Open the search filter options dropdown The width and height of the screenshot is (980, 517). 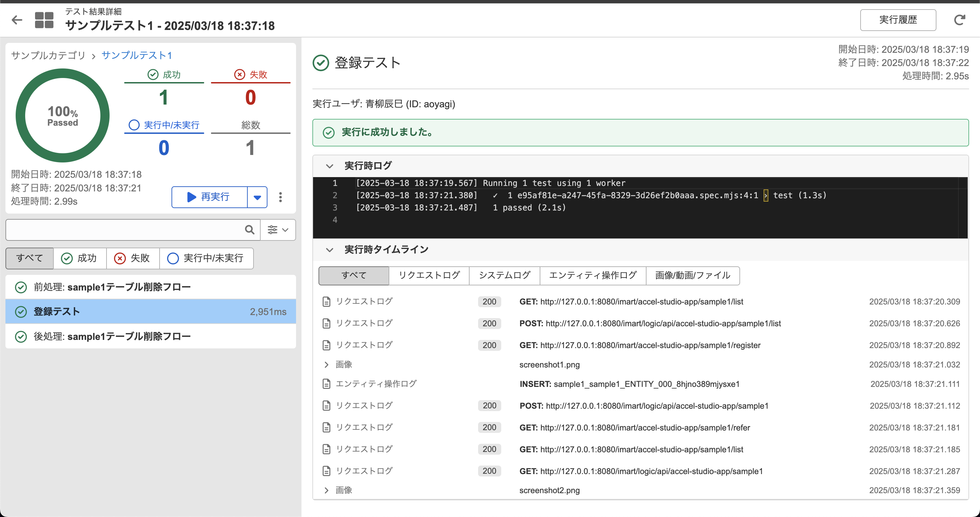click(x=278, y=230)
